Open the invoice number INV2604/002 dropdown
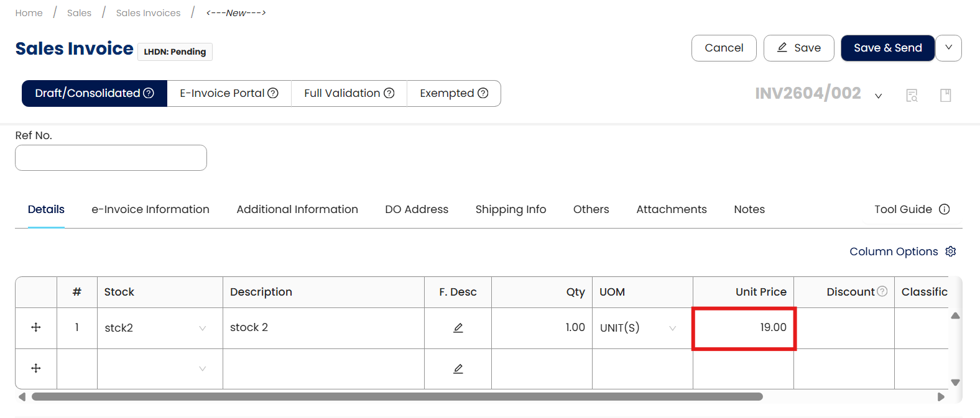The height and width of the screenshot is (418, 980). click(x=878, y=96)
